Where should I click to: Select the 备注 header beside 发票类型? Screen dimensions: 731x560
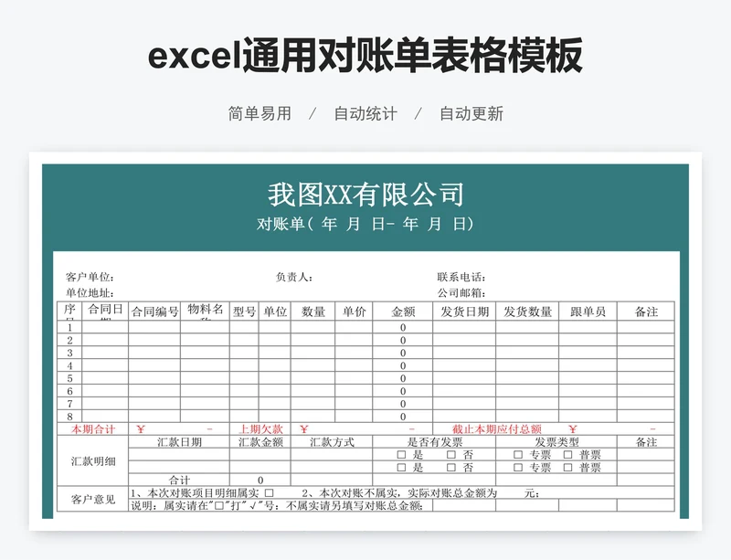click(646, 441)
